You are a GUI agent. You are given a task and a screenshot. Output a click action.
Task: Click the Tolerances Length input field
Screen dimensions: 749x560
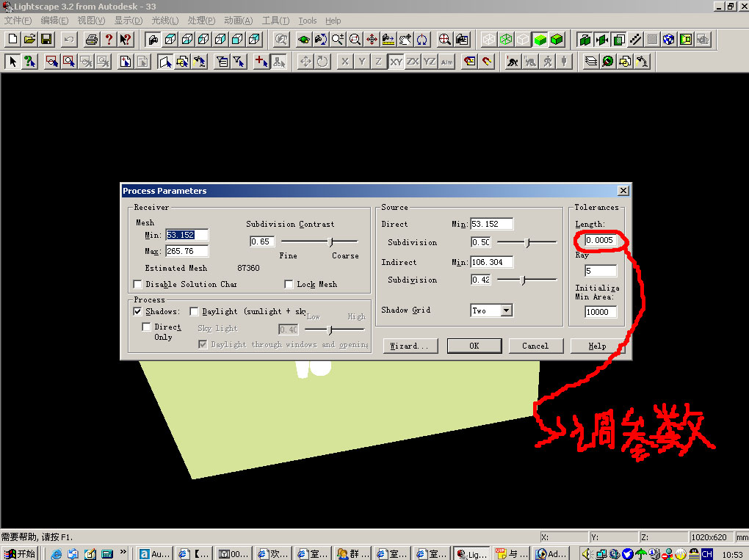click(x=601, y=240)
